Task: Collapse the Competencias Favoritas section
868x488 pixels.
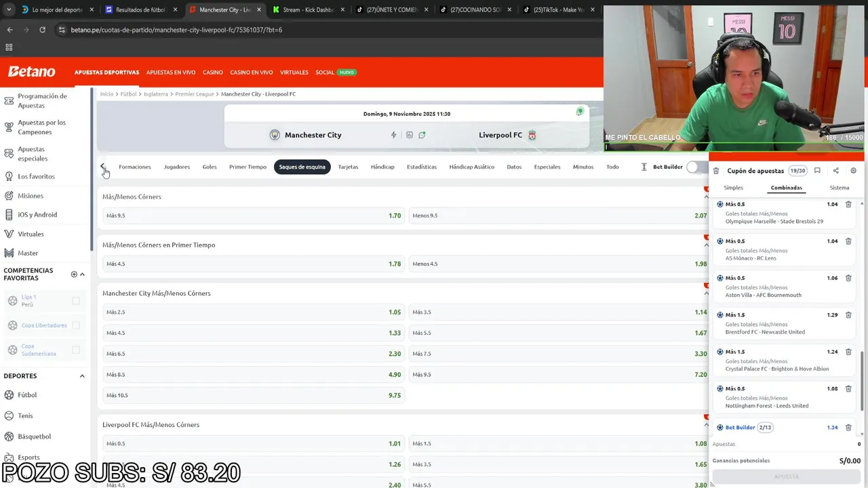Action: (82, 274)
